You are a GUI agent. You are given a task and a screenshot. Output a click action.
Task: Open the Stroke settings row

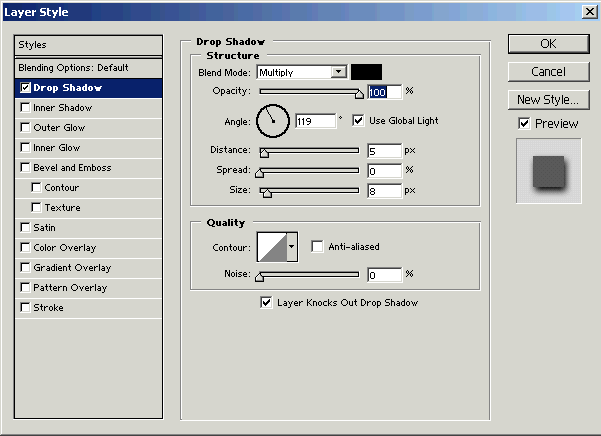click(x=89, y=307)
